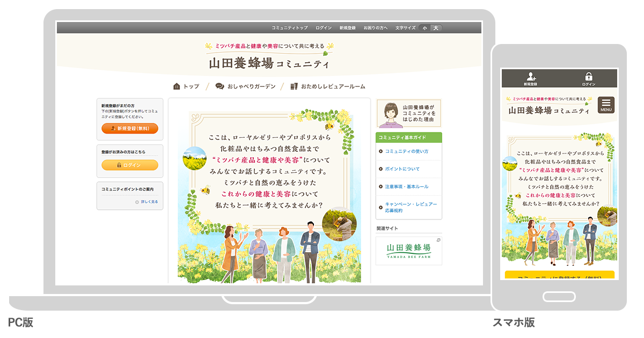Click the yellow ログイン button in the PC sidebar

130,165
